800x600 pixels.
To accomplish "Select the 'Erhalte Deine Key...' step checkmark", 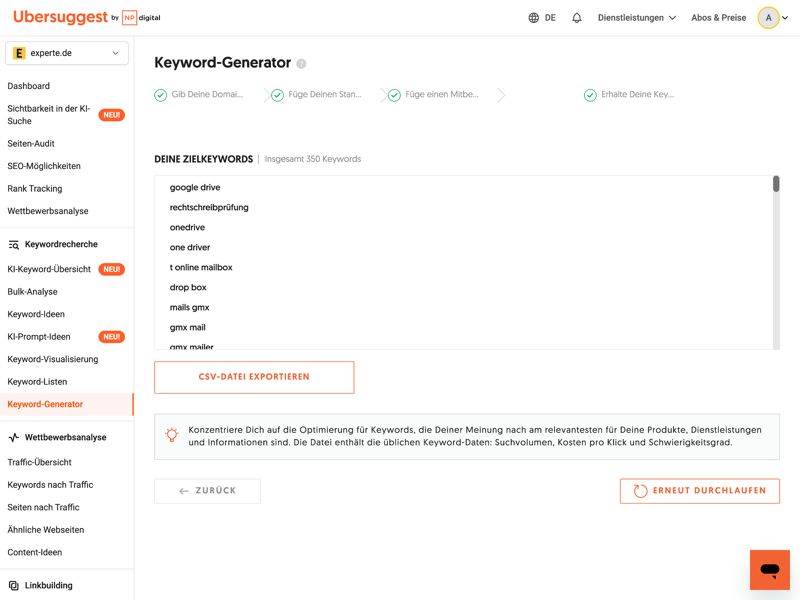I will [590, 95].
